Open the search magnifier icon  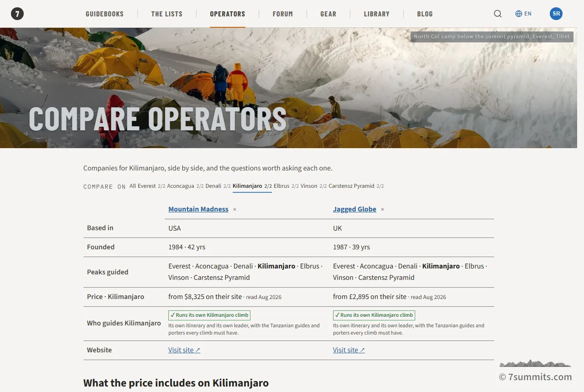[498, 14]
